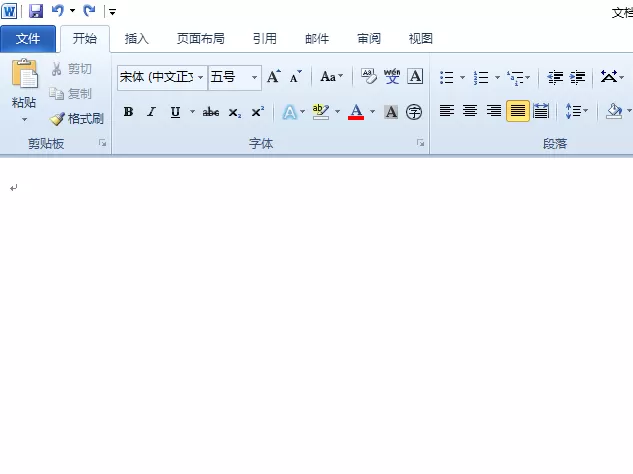This screenshot has width=633, height=474.
Task: Toggle strikethrough abc formatting
Action: (x=211, y=112)
